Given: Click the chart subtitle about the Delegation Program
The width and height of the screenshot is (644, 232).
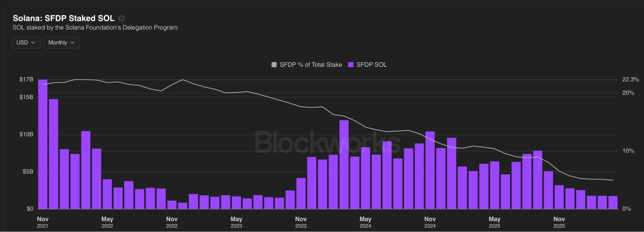Looking at the screenshot, I should pos(95,28).
